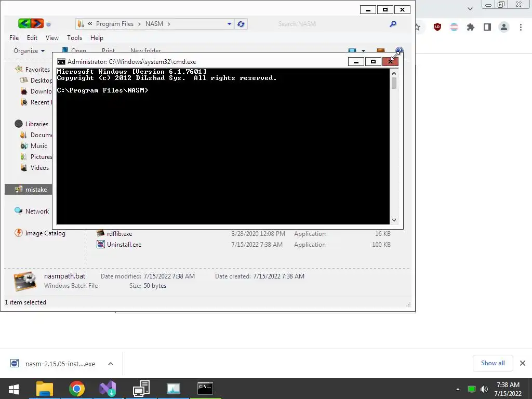532x399 pixels.
Task: Click the cmd vertical scrollbar thumb
Action: 394,83
